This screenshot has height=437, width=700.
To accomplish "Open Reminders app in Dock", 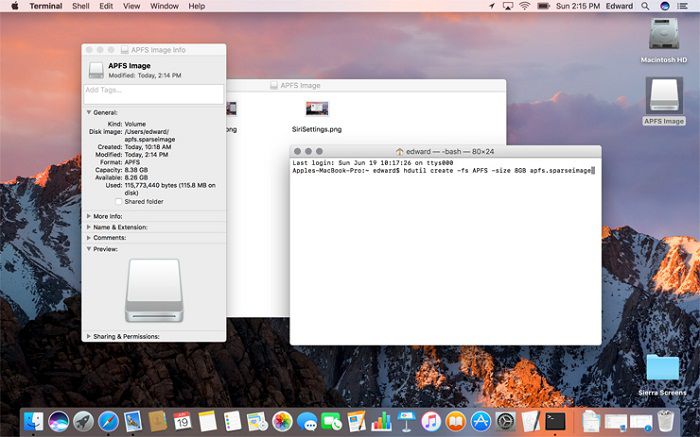I will point(232,421).
